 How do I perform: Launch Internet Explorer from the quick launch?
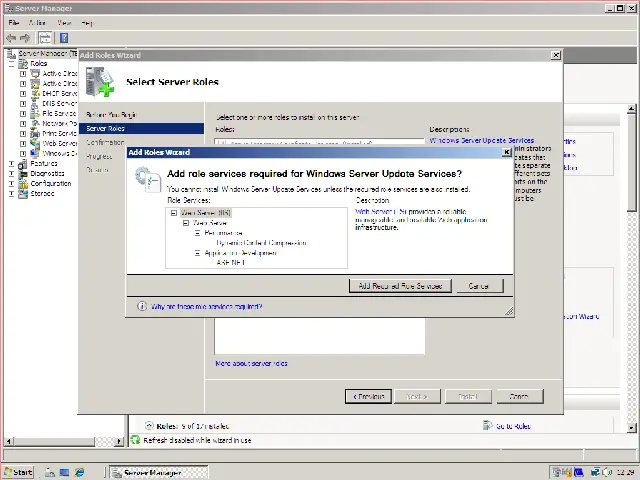79,472
